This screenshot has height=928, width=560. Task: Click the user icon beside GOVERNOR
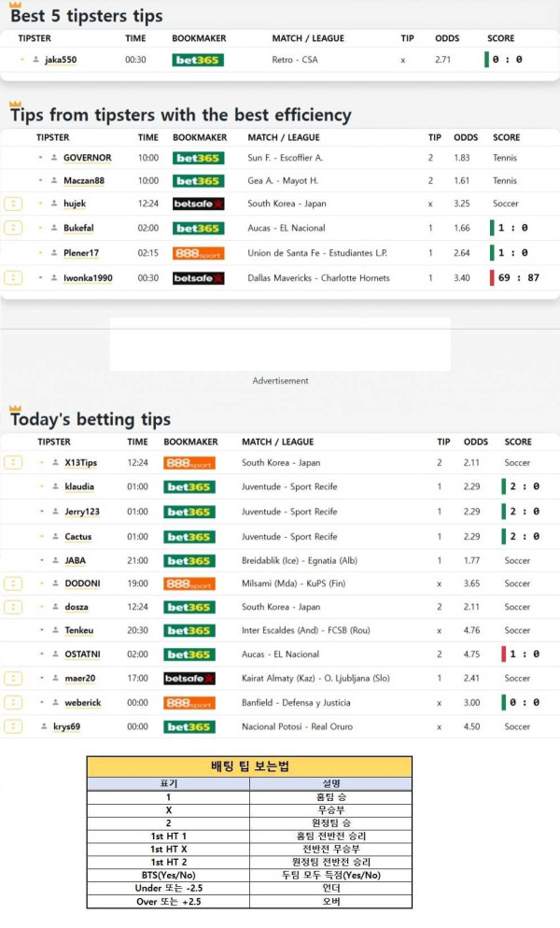pyautogui.click(x=54, y=159)
